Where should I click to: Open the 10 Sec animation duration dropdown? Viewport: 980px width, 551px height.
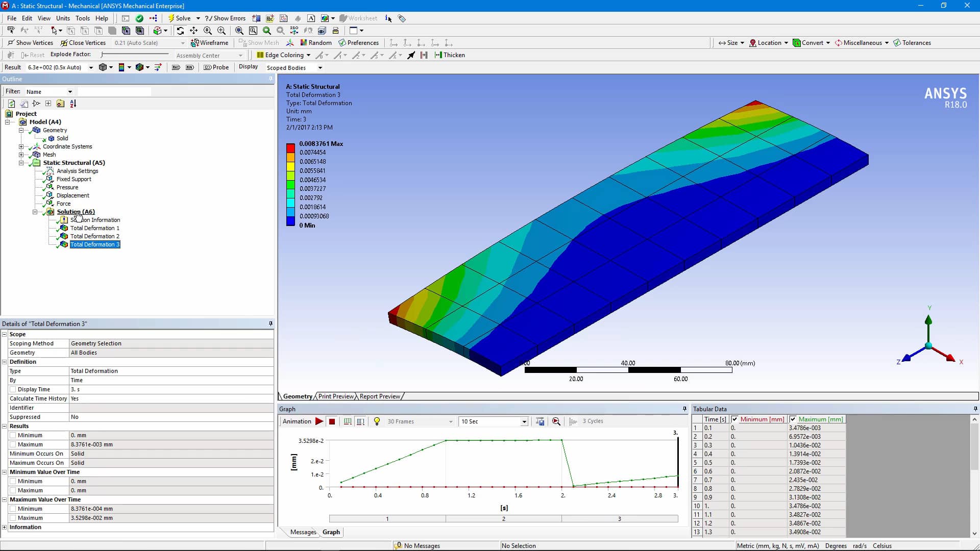pyautogui.click(x=524, y=421)
